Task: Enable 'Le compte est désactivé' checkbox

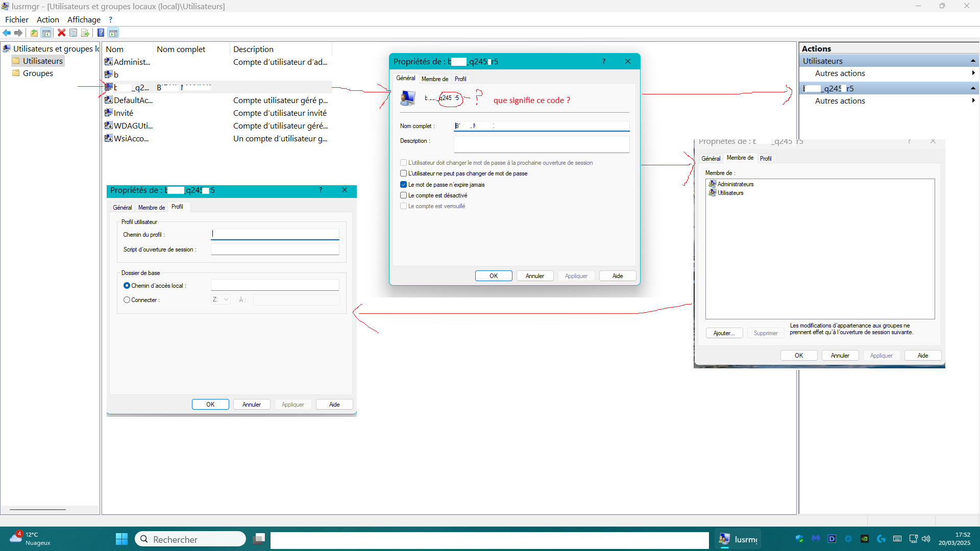Action: click(x=404, y=195)
